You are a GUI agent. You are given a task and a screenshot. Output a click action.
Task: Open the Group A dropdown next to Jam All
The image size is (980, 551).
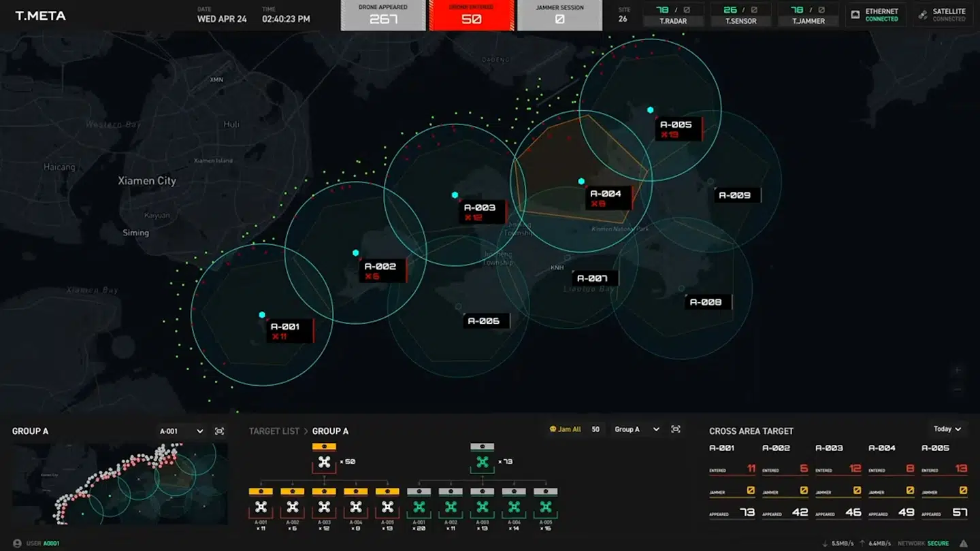[x=636, y=430]
